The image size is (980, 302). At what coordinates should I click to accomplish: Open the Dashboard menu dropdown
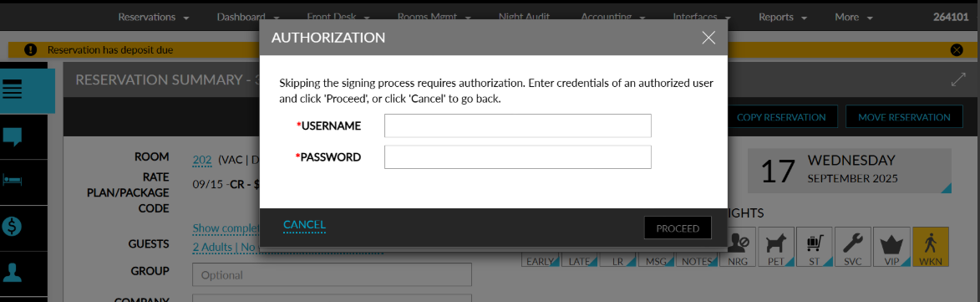point(248,18)
